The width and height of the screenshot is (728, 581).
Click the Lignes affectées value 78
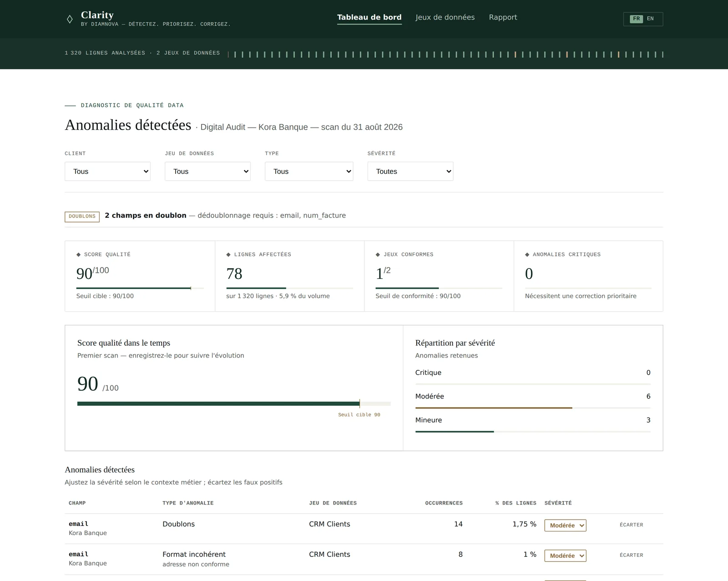(x=234, y=274)
